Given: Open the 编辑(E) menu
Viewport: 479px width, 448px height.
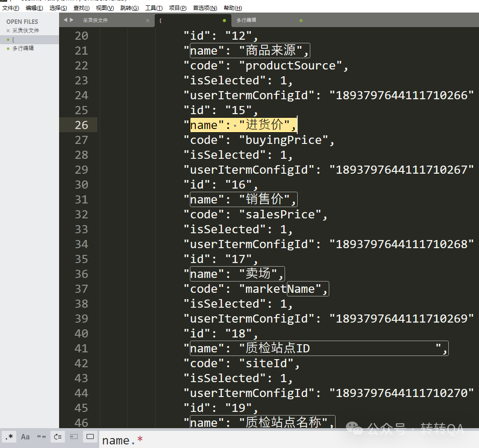Looking at the screenshot, I should (x=34, y=8).
